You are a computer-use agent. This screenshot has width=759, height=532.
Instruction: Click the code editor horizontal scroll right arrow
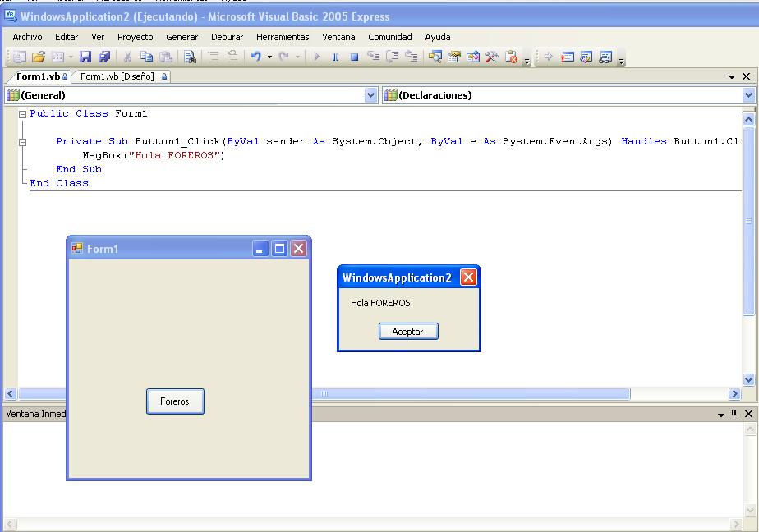click(x=735, y=394)
